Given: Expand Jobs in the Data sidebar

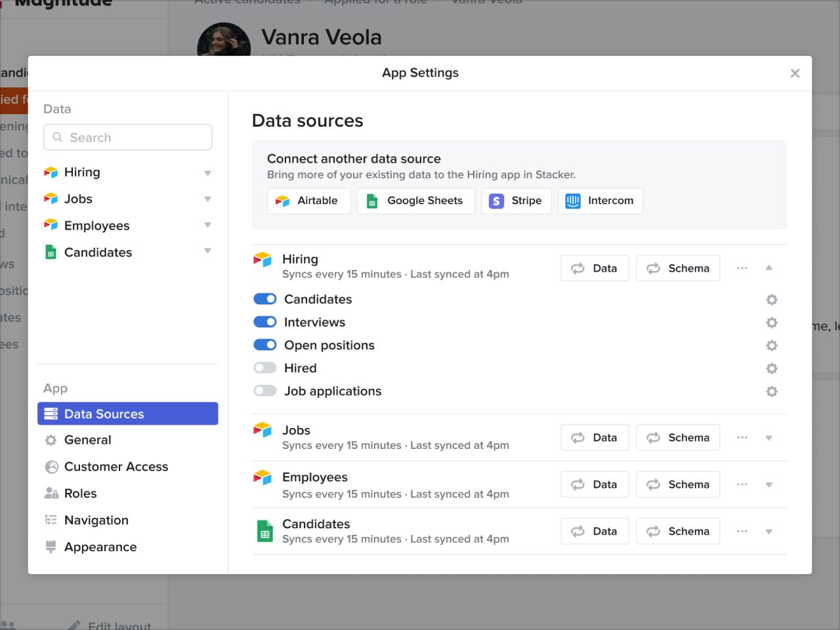Looking at the screenshot, I should 207,199.
